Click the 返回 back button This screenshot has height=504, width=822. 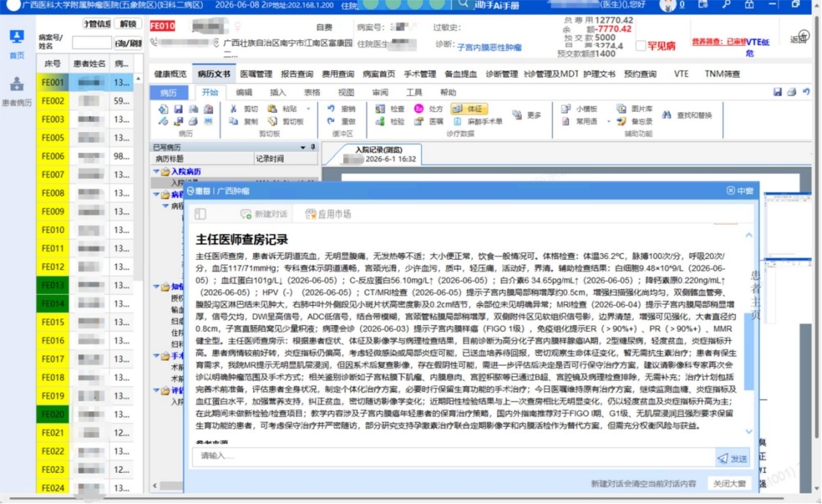800,38
